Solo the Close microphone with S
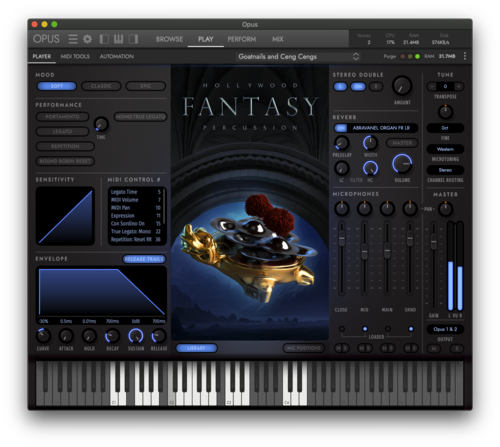 pos(346,348)
